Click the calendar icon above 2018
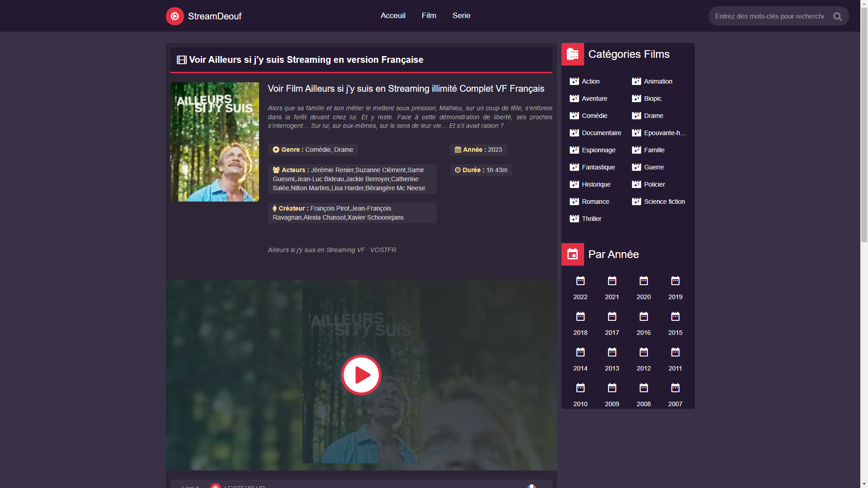868x488 pixels. pyautogui.click(x=580, y=316)
